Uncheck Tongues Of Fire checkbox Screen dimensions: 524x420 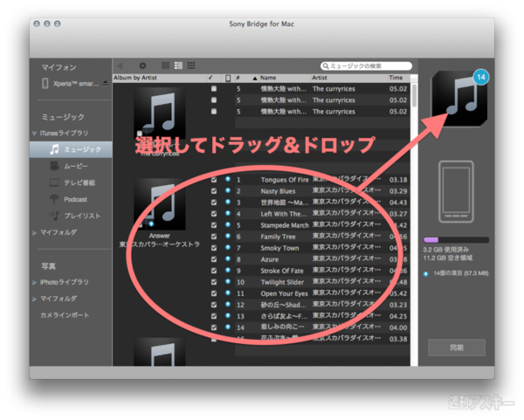214,180
